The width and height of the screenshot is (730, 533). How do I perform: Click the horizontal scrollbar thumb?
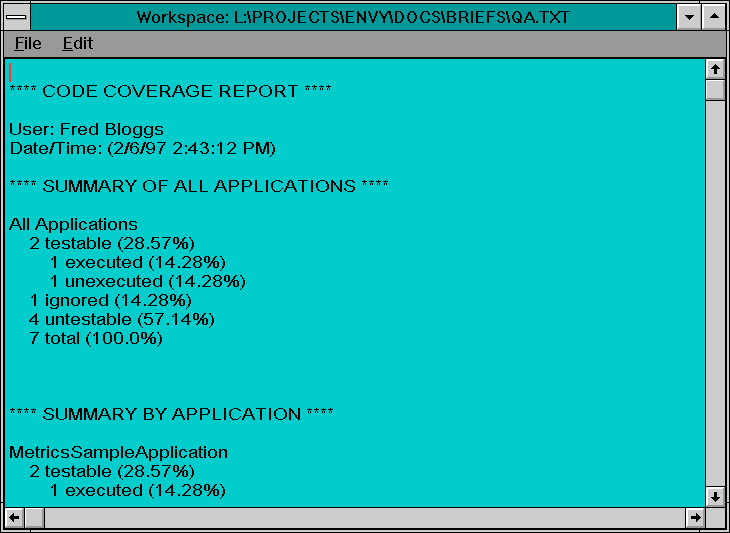tap(34, 517)
